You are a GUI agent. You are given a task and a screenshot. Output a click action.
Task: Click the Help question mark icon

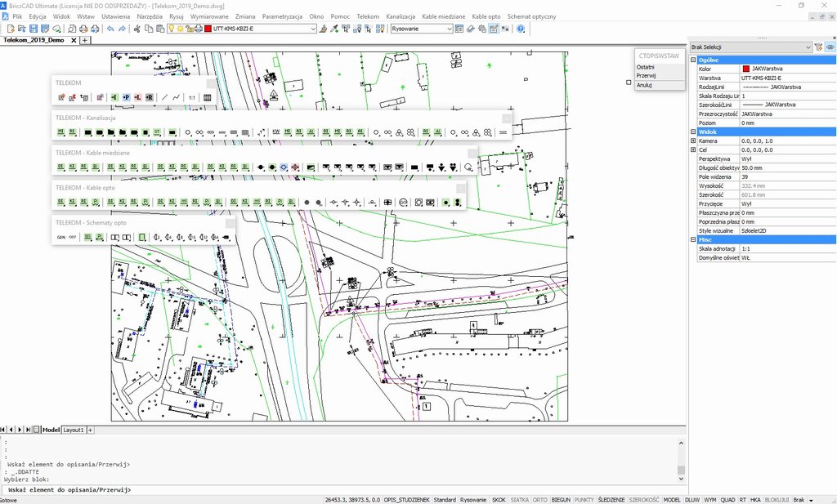521,29
